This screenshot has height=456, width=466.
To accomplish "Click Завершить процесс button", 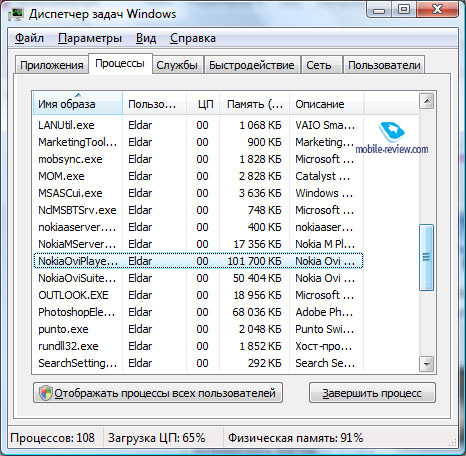I will click(372, 393).
